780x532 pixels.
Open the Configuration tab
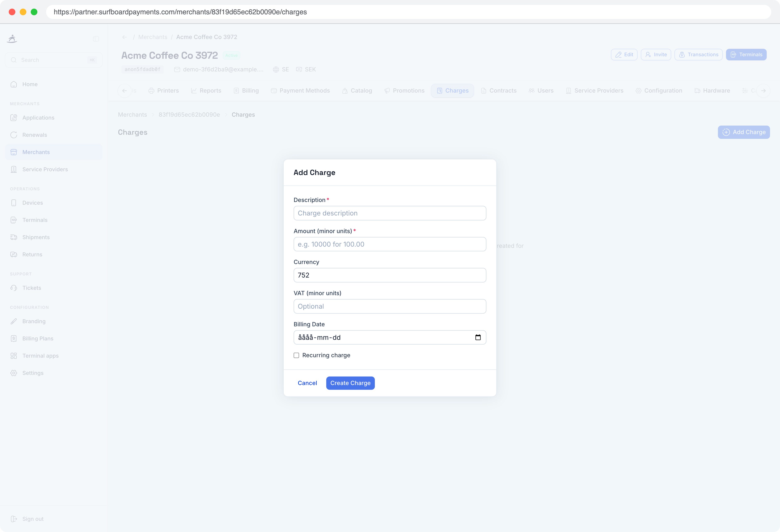pyautogui.click(x=659, y=91)
